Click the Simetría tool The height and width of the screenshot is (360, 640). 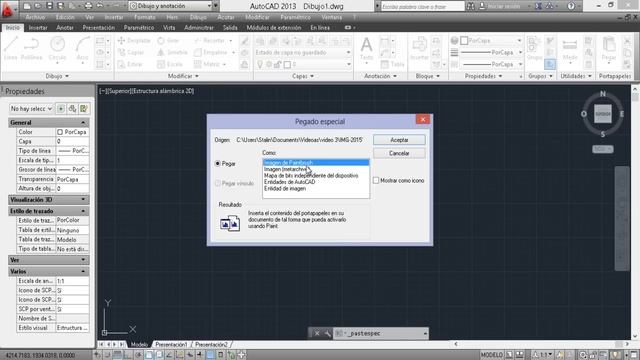[172, 52]
